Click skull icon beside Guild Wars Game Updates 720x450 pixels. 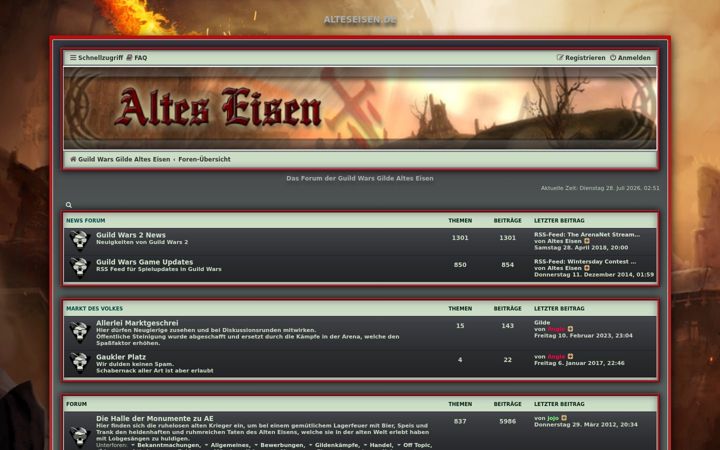(80, 268)
